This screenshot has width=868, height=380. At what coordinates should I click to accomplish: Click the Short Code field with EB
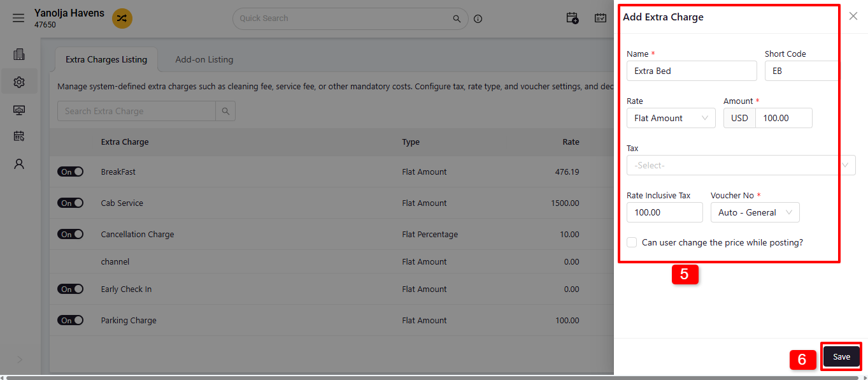point(802,71)
